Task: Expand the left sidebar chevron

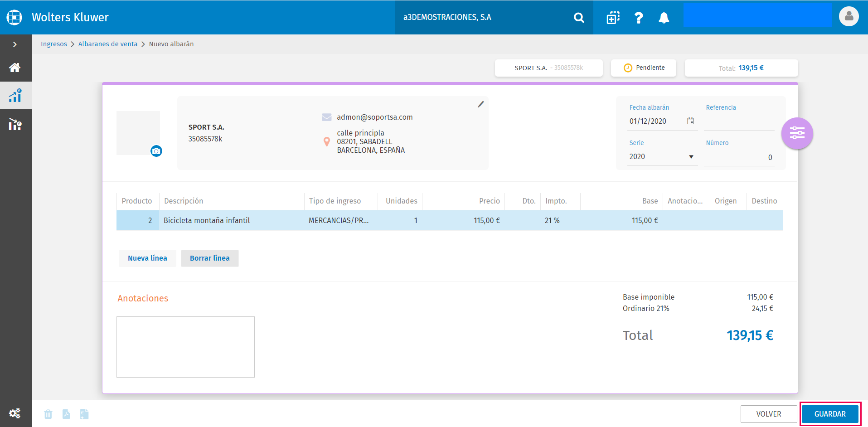Action: point(15,44)
